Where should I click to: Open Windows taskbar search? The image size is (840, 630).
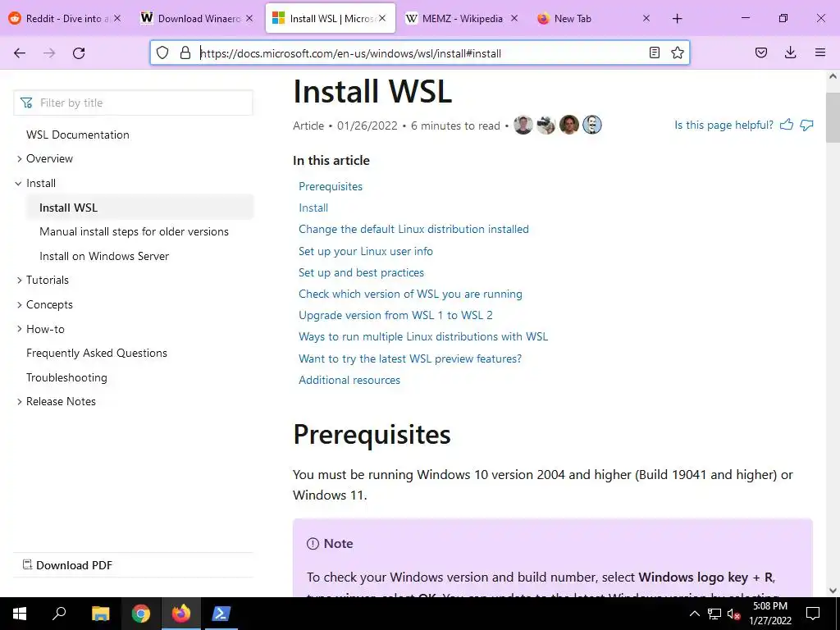(59, 614)
